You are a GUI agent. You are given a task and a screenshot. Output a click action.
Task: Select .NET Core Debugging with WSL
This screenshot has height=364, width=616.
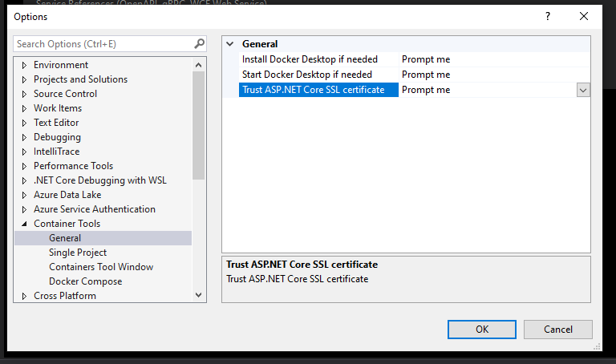pyautogui.click(x=100, y=180)
